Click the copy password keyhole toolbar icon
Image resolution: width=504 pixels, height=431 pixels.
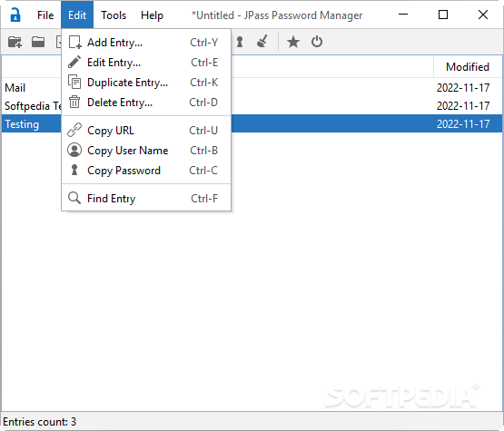[240, 42]
